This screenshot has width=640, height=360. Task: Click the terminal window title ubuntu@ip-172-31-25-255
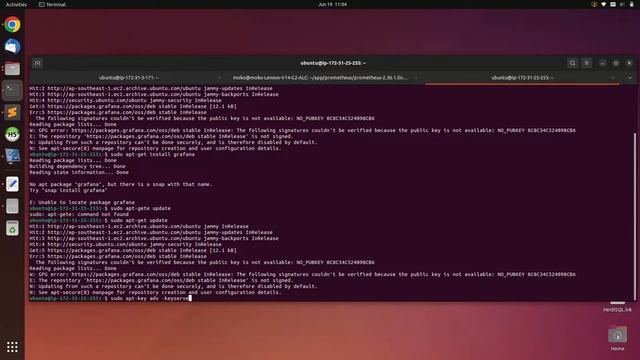point(333,63)
